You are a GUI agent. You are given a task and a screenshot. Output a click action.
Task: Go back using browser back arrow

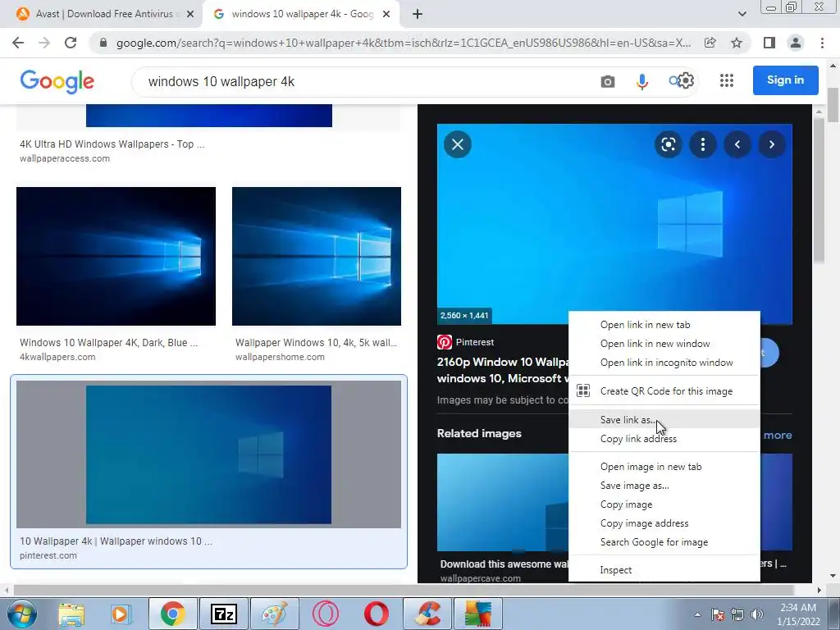click(18, 43)
